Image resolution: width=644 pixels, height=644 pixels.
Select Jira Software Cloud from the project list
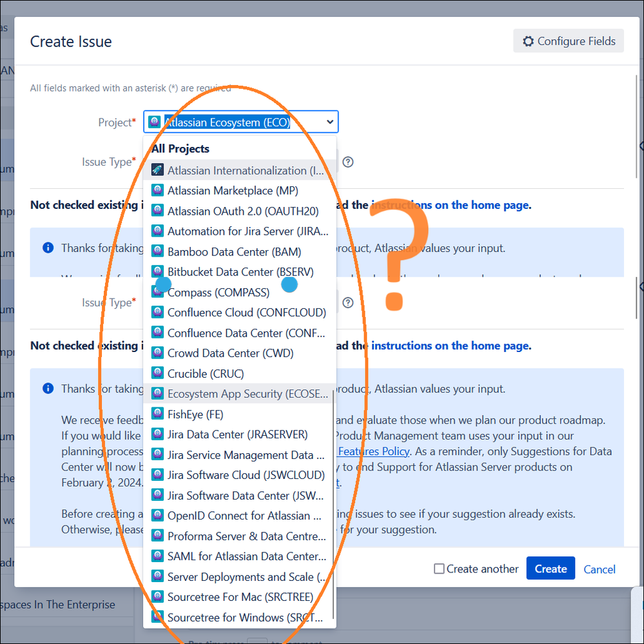tap(239, 475)
